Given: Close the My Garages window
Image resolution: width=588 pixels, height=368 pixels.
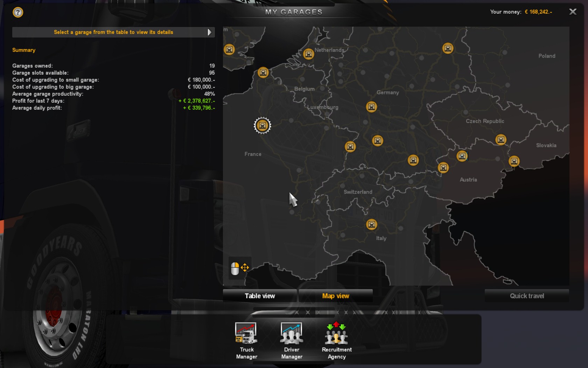Looking at the screenshot, I should 573,12.
